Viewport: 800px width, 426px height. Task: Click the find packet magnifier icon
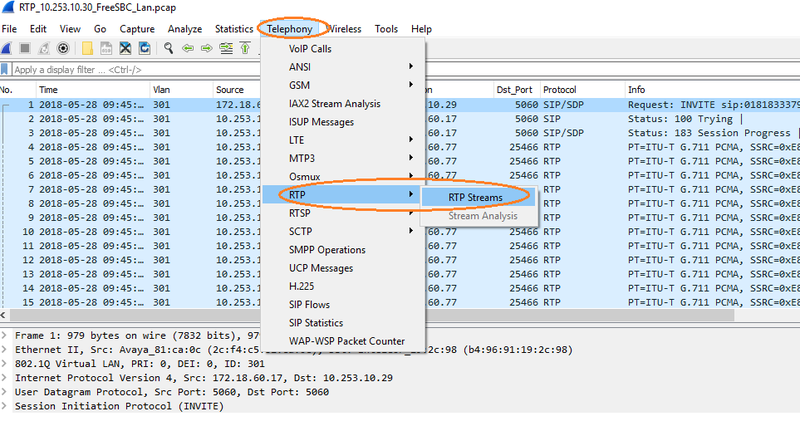tap(168, 48)
